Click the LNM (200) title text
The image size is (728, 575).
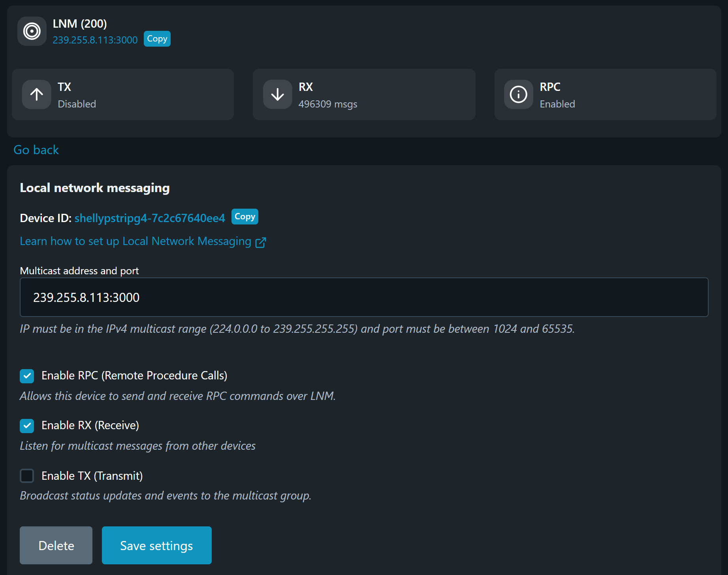pos(80,24)
